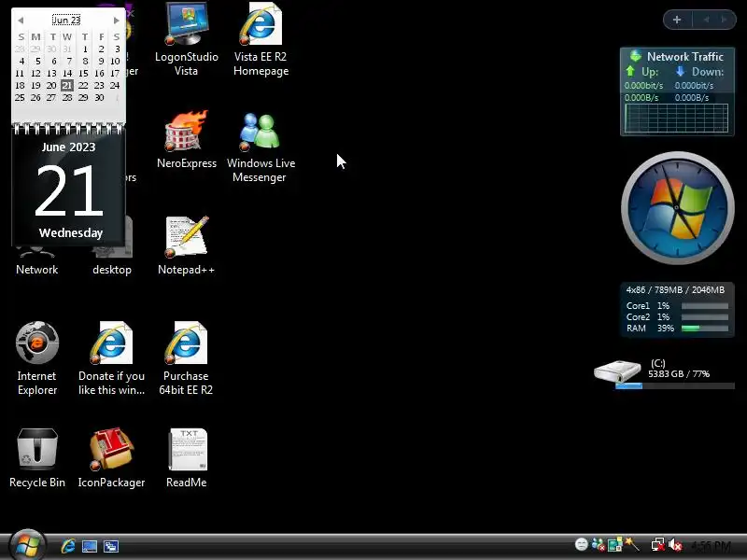Open Windows Live Messenger desktop icon
The height and width of the screenshot is (560, 747).
[x=261, y=147]
